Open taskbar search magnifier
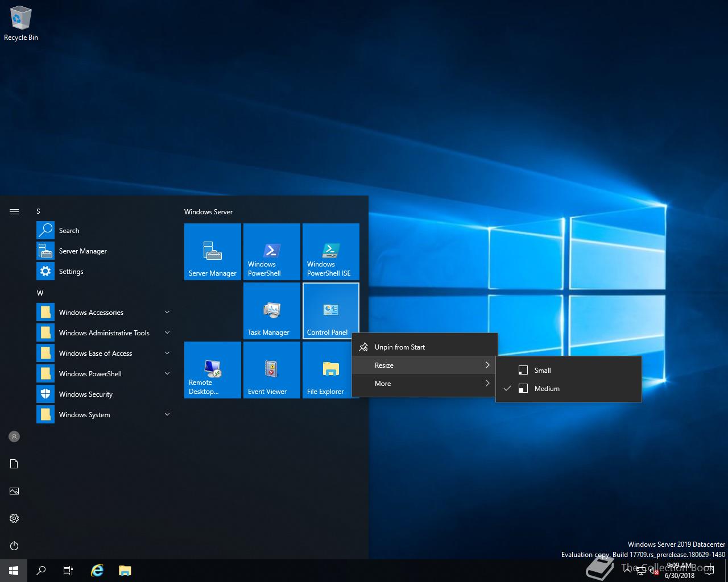Viewport: 728px width, 582px height. (x=41, y=571)
